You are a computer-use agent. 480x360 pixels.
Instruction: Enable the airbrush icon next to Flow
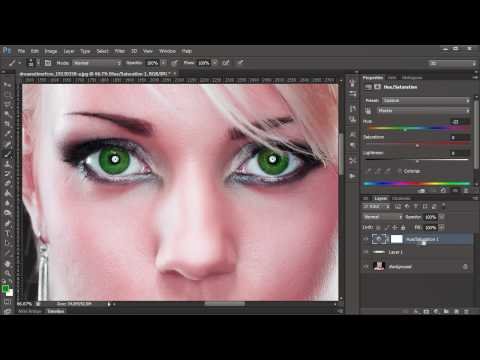226,63
